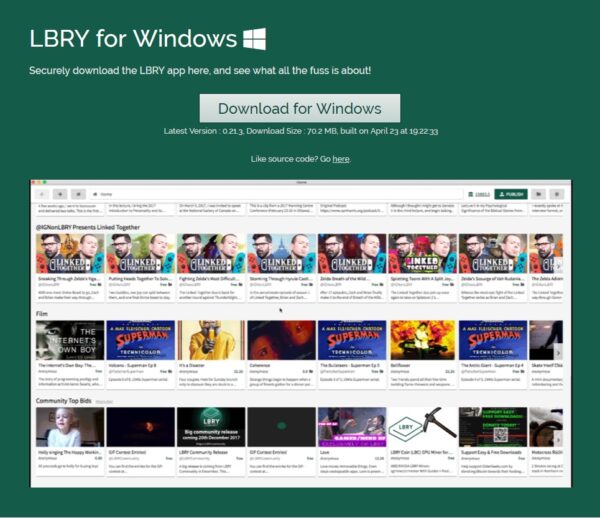Open the 'Splatting Teams With A Split Joy' thumbnail

[422, 253]
